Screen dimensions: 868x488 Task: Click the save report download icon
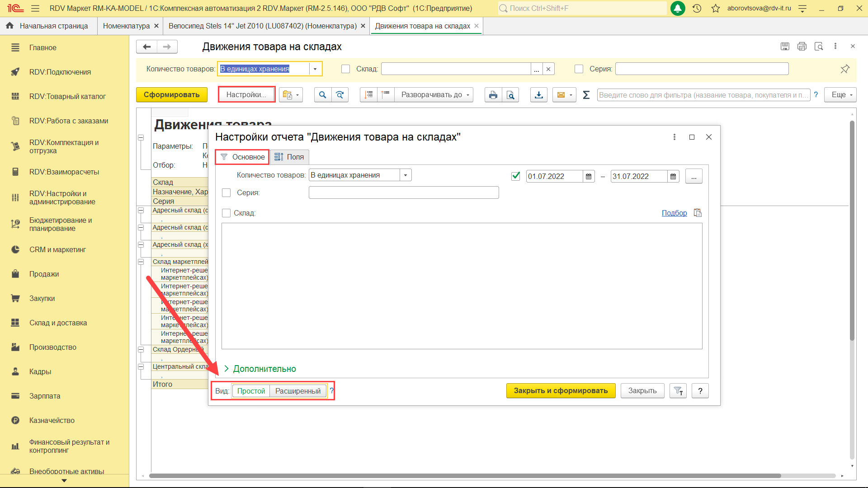[x=538, y=95]
